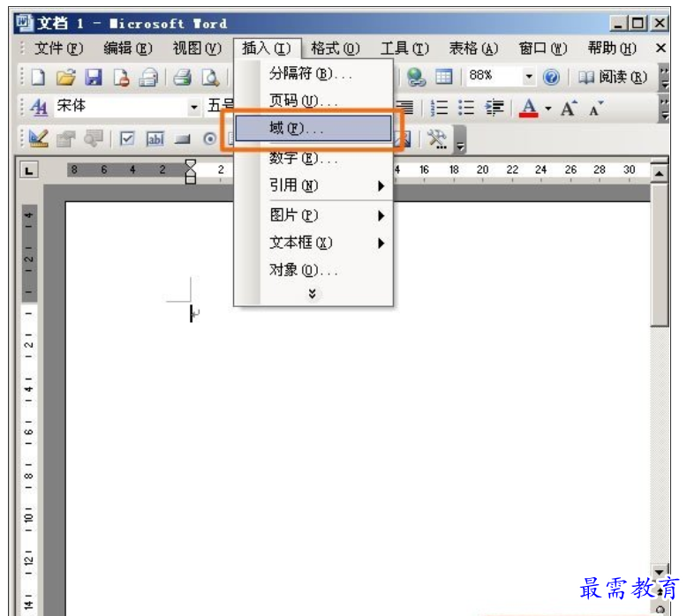Open the 编辑(E) menu
The height and width of the screenshot is (616, 687).
[128, 49]
